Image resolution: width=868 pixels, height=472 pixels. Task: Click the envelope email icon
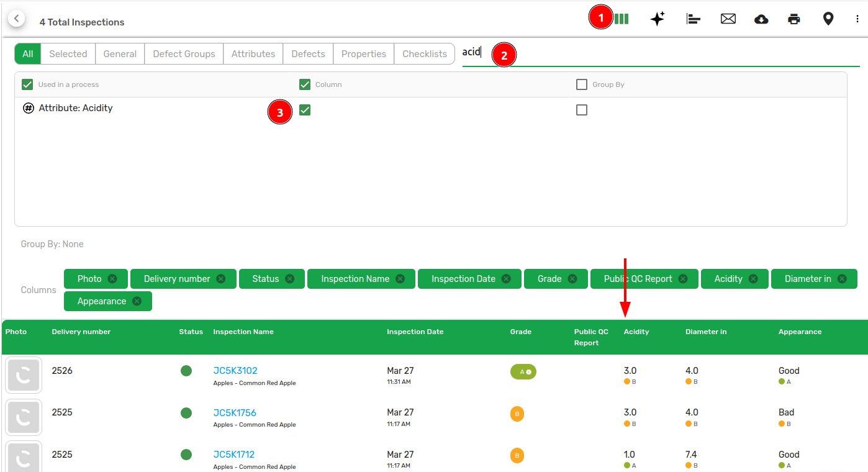pos(728,19)
